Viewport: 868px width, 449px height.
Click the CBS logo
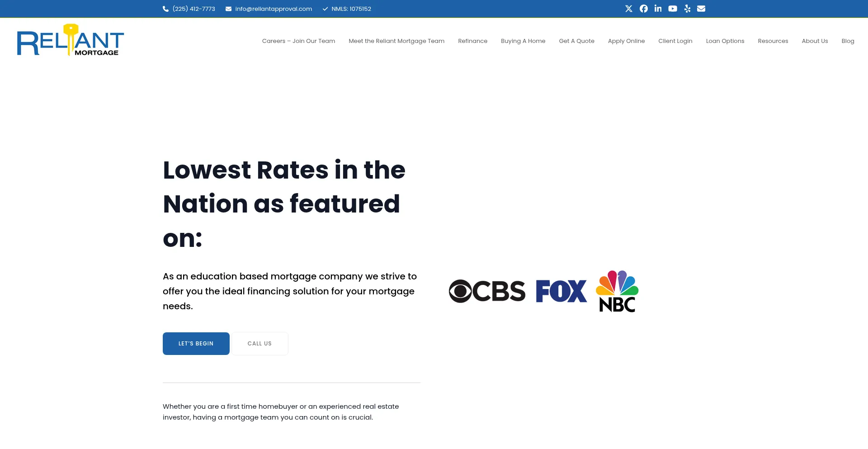tap(487, 291)
